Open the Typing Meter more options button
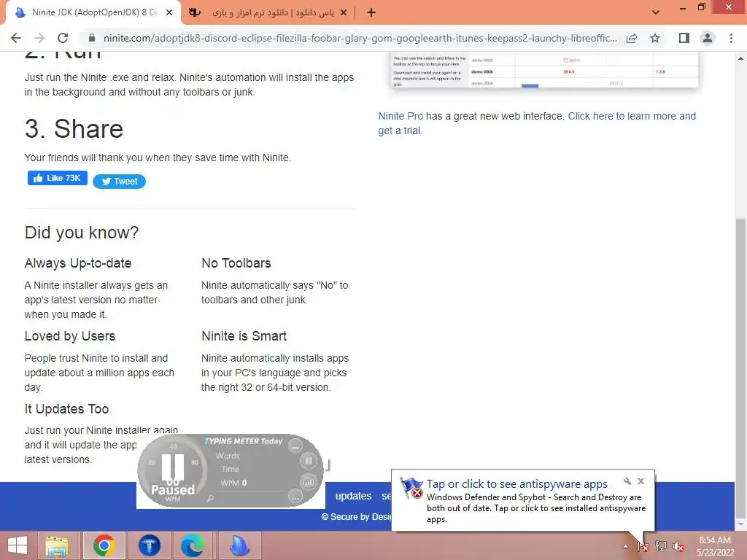This screenshot has height=560, width=747. [295, 497]
